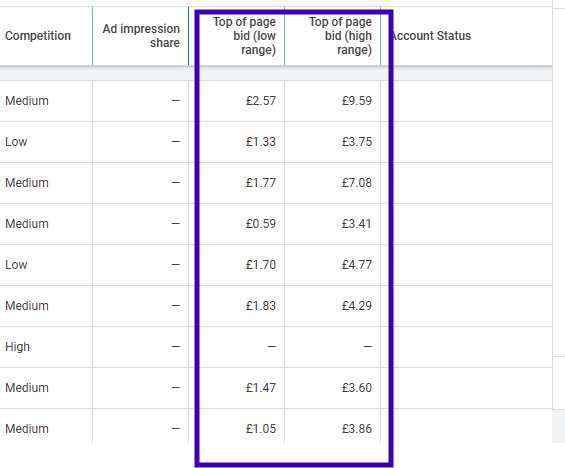Click low range bid dash in High row
Viewport: 565px width, 468px height.
point(271,347)
